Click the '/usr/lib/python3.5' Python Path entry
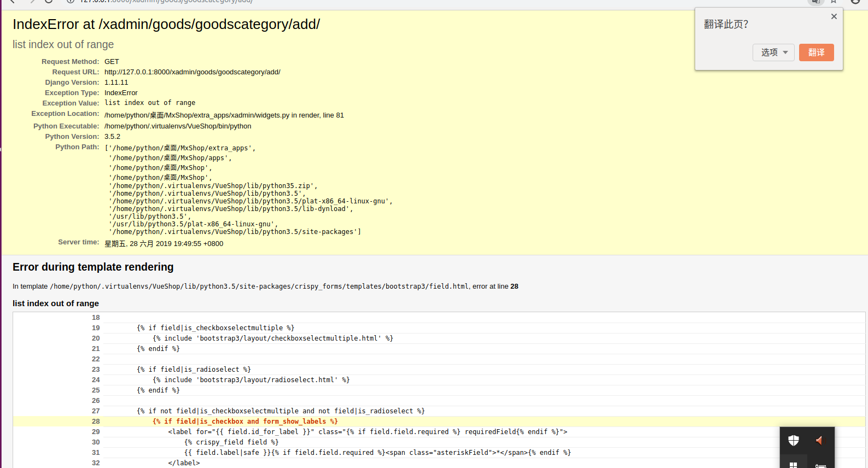 150,217
